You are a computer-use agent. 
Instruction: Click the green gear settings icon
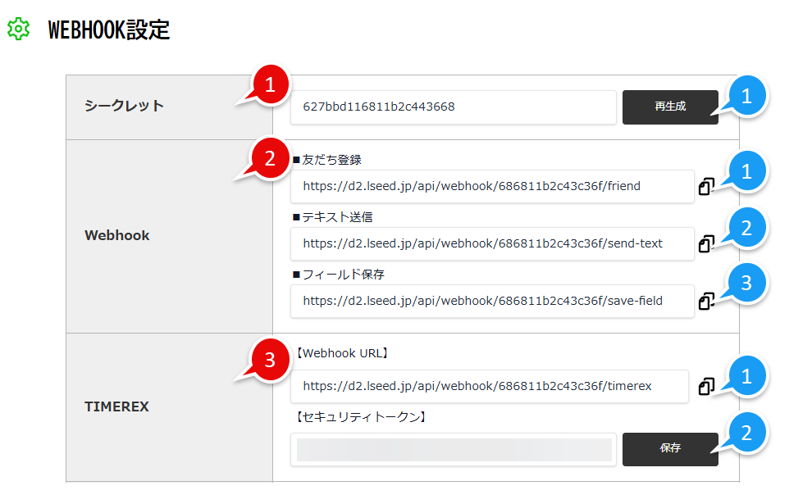tap(17, 29)
